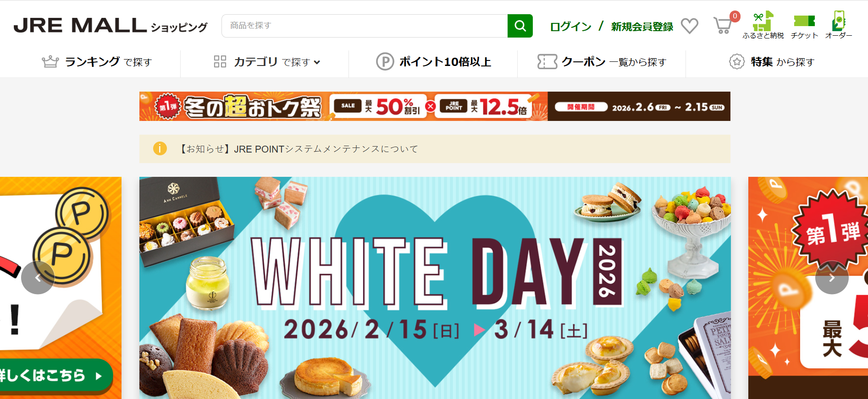Viewport: 868px width, 399px height.
Task: Open 特集 から探す menu item
Action: click(772, 62)
